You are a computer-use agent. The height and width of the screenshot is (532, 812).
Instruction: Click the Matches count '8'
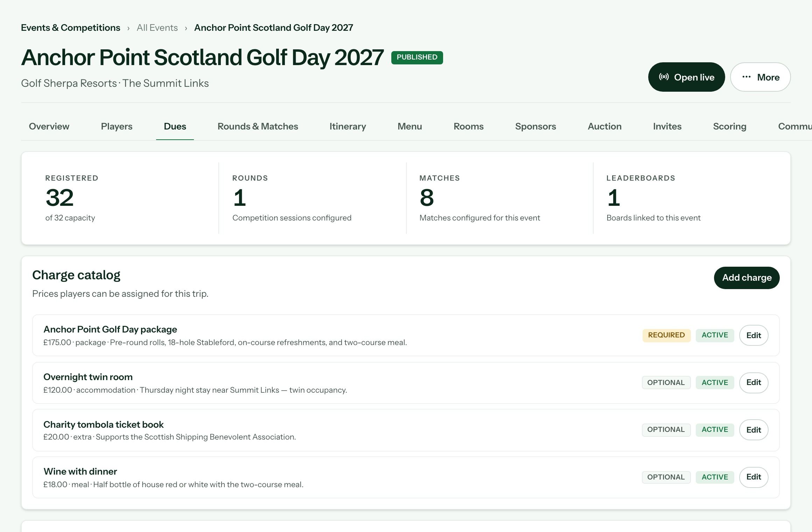427,198
